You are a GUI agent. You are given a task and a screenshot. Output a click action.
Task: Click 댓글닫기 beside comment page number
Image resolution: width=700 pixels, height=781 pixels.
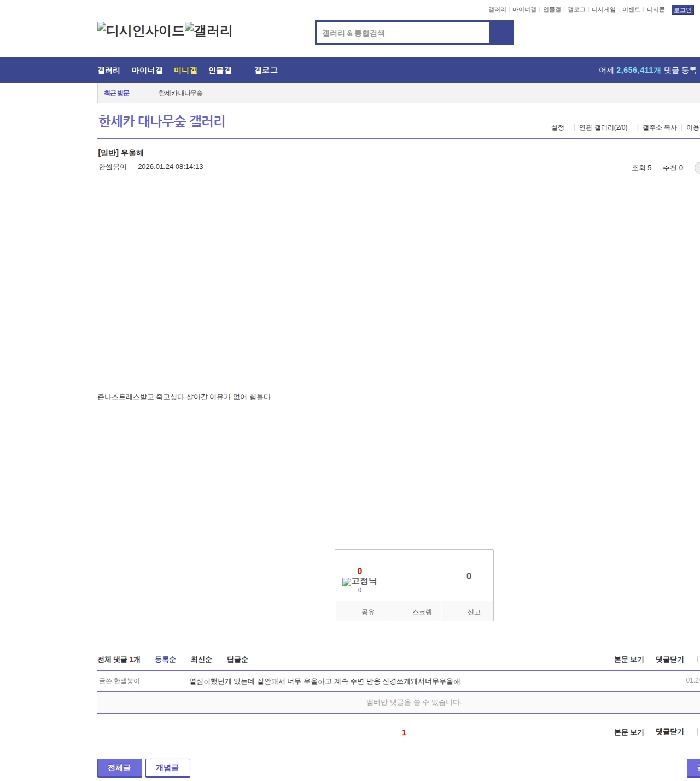click(x=670, y=732)
